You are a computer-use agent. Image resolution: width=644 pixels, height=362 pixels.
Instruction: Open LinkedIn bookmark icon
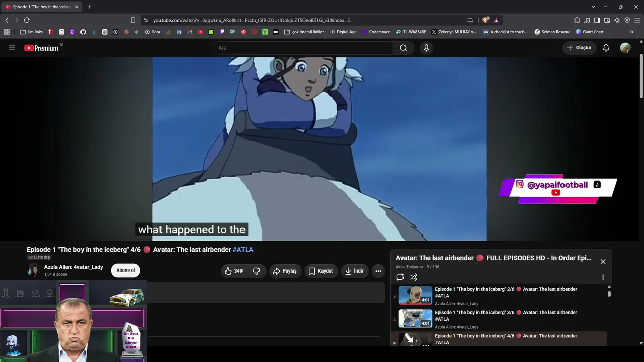(x=179, y=32)
